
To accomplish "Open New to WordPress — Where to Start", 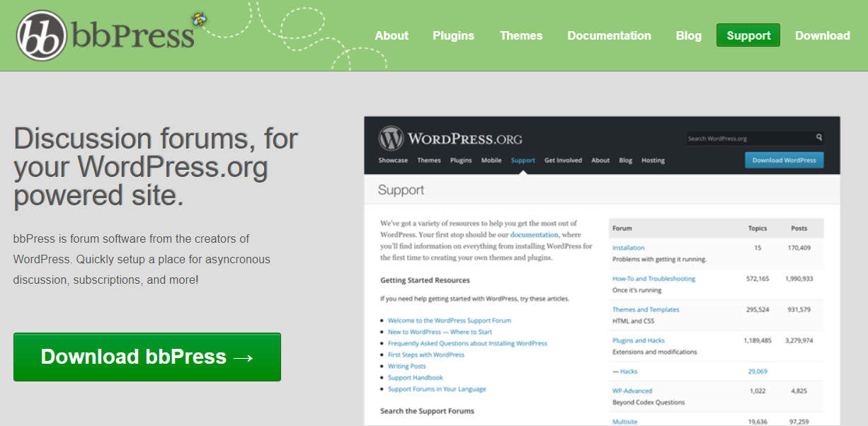I will click(440, 332).
